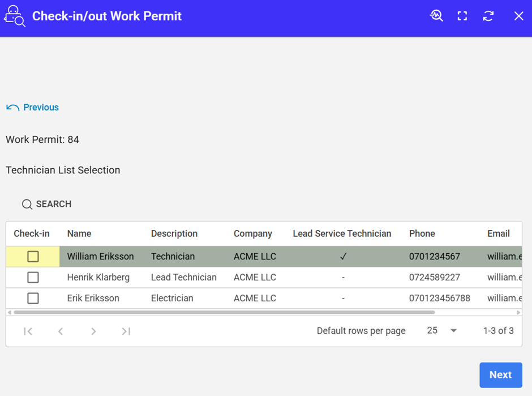Tick the Henrik Klarberg check-in box

33,278
